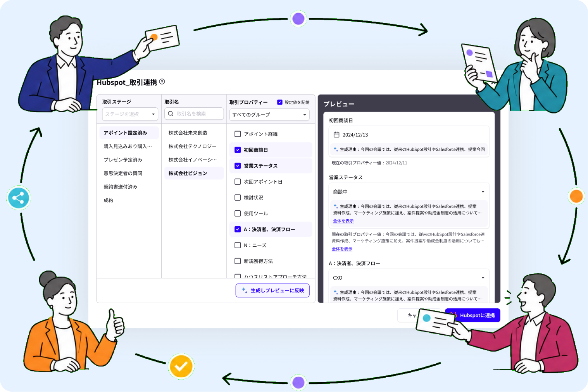Check the アポイント経緯 property
The width and height of the screenshot is (588, 392).
(238, 134)
